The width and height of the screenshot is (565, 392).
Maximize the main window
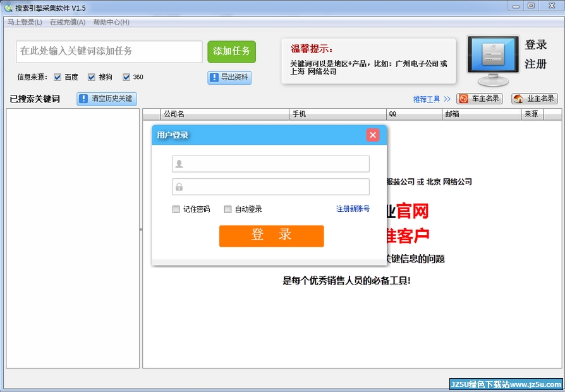531,6
